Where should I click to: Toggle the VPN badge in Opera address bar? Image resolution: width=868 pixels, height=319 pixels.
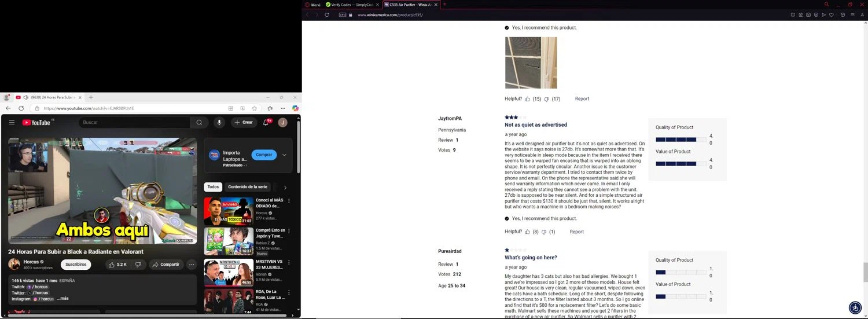pyautogui.click(x=343, y=14)
